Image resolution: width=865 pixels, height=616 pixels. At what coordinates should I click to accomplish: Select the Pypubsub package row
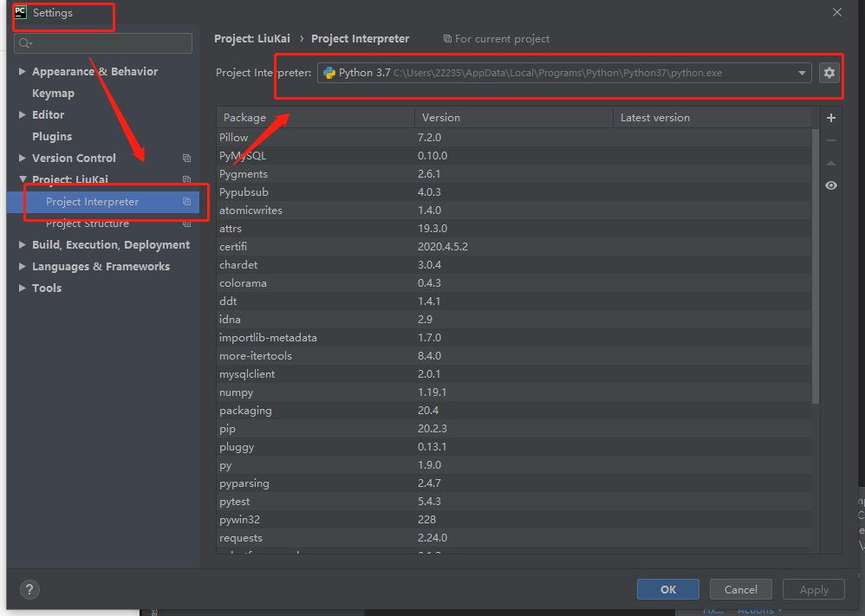coord(514,192)
